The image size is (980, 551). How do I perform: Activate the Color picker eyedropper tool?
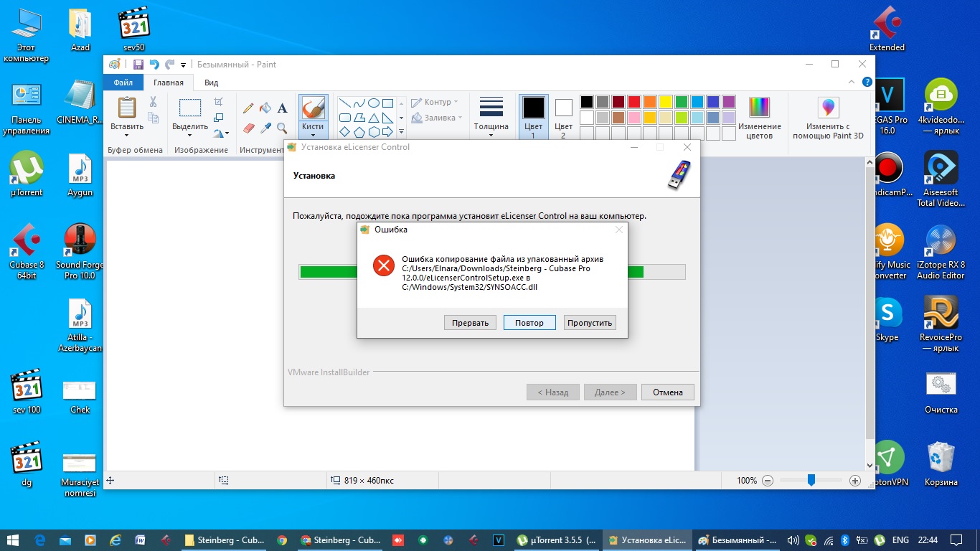click(265, 128)
